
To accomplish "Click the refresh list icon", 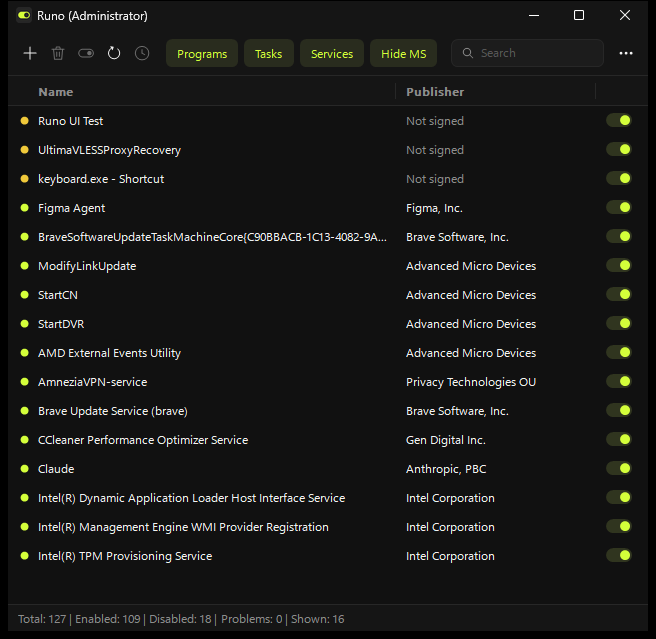I will (114, 53).
